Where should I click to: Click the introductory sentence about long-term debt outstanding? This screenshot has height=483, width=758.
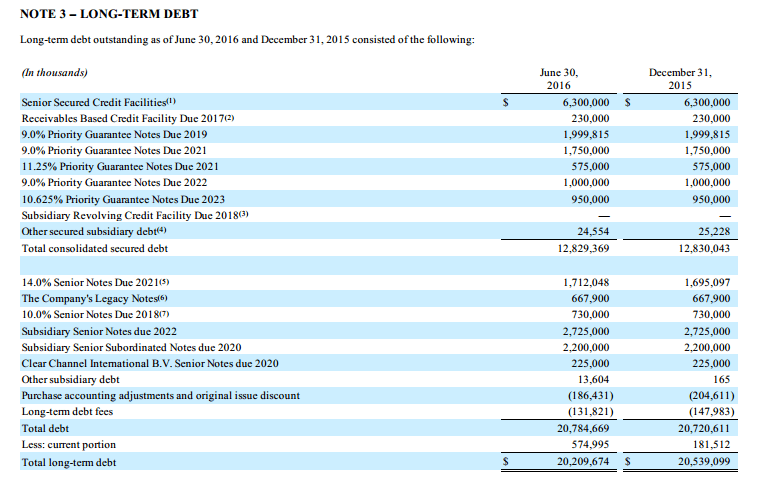[247, 40]
